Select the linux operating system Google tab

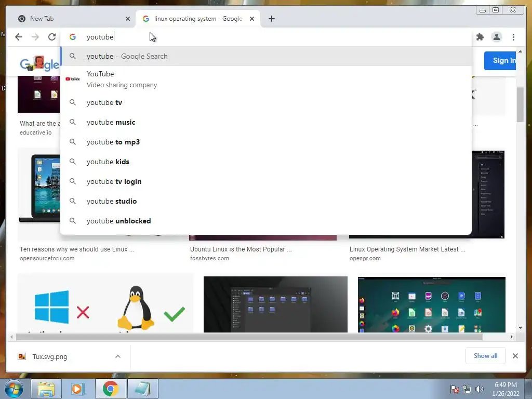click(198, 19)
